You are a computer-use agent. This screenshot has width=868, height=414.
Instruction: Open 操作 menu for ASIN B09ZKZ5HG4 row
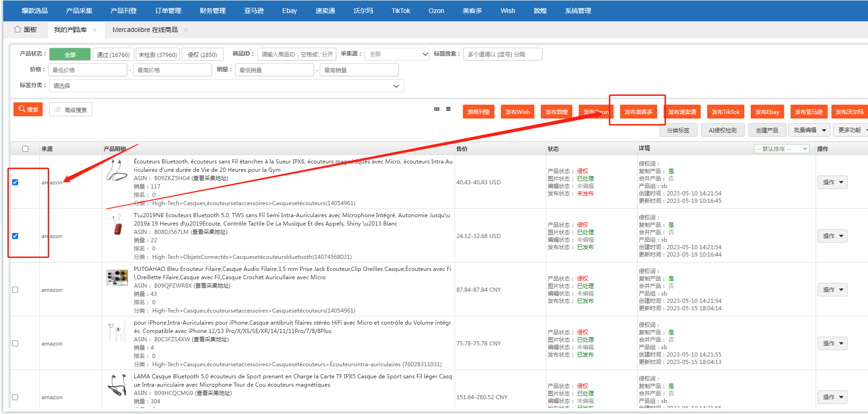click(832, 182)
